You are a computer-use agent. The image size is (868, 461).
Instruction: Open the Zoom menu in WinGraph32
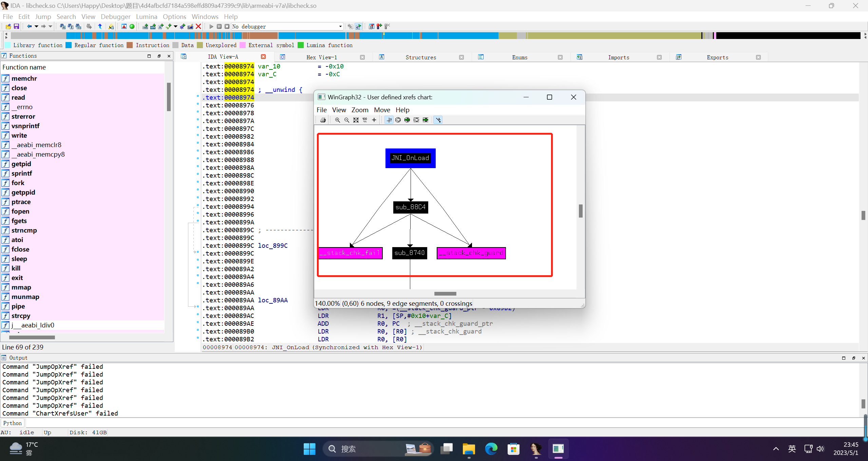tap(360, 110)
